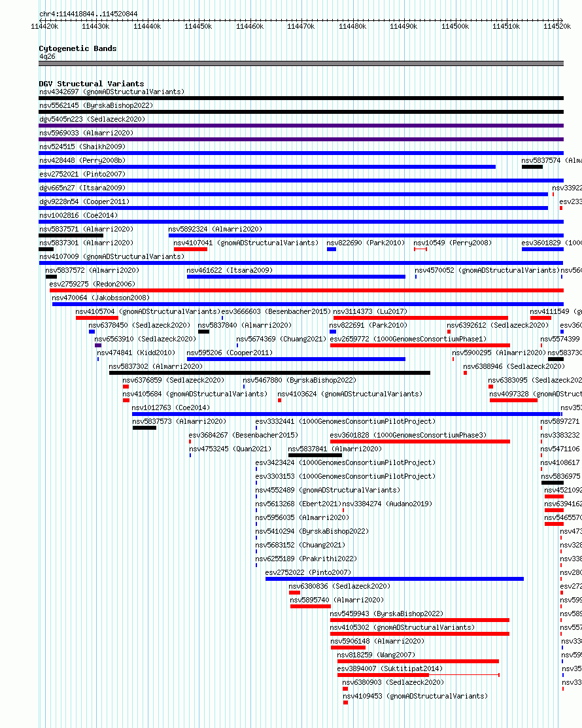Click nsv5613268 (Ebert2021) label
Screen dimensions: 582x728
(x=298, y=504)
